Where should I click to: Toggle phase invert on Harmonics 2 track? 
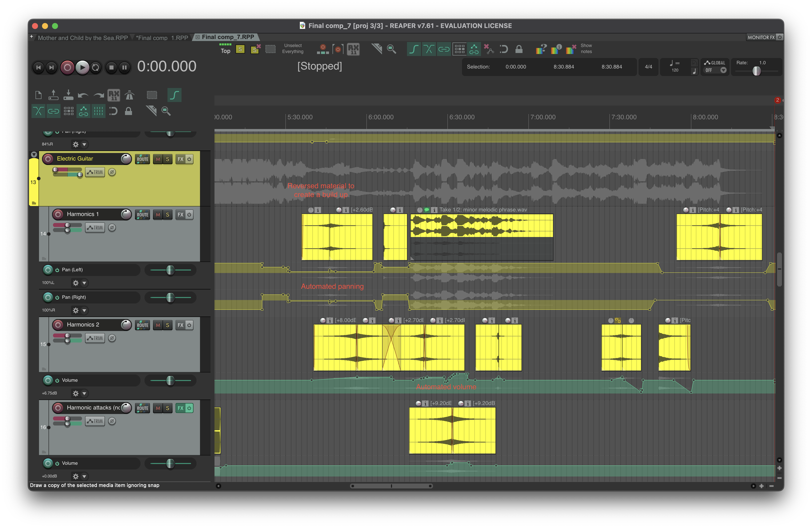112,338
